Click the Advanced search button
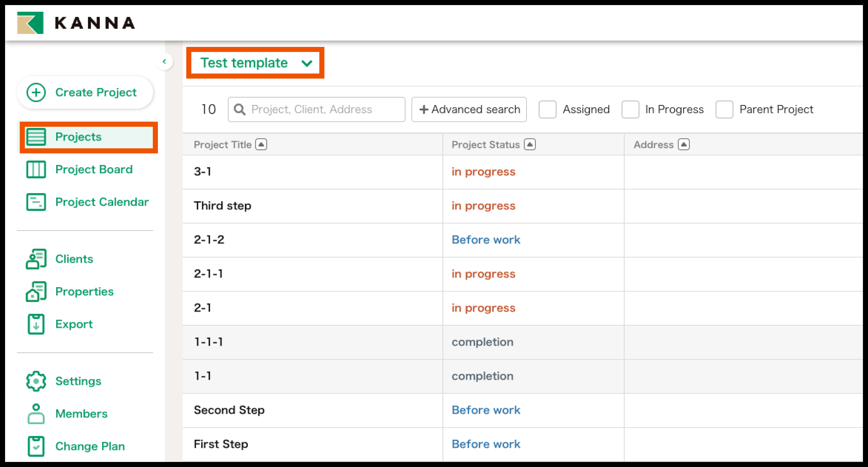 [x=469, y=110]
